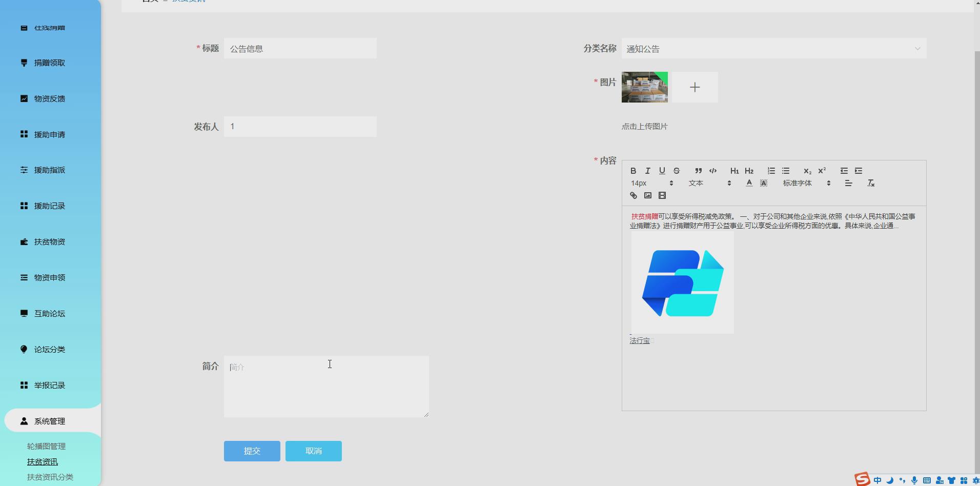Open 物资反馈 in sidebar
This screenshot has height=486, width=980.
pos(50,98)
